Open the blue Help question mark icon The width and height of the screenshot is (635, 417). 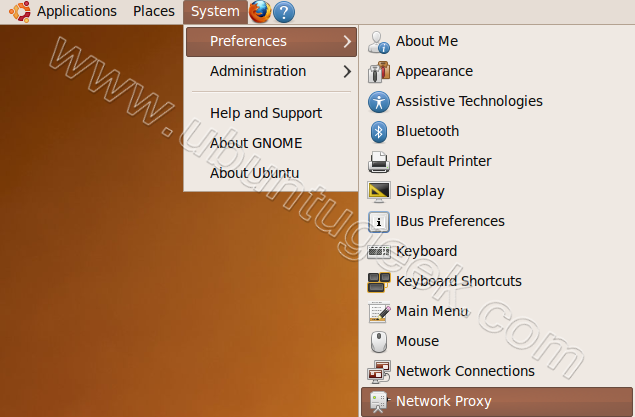284,12
